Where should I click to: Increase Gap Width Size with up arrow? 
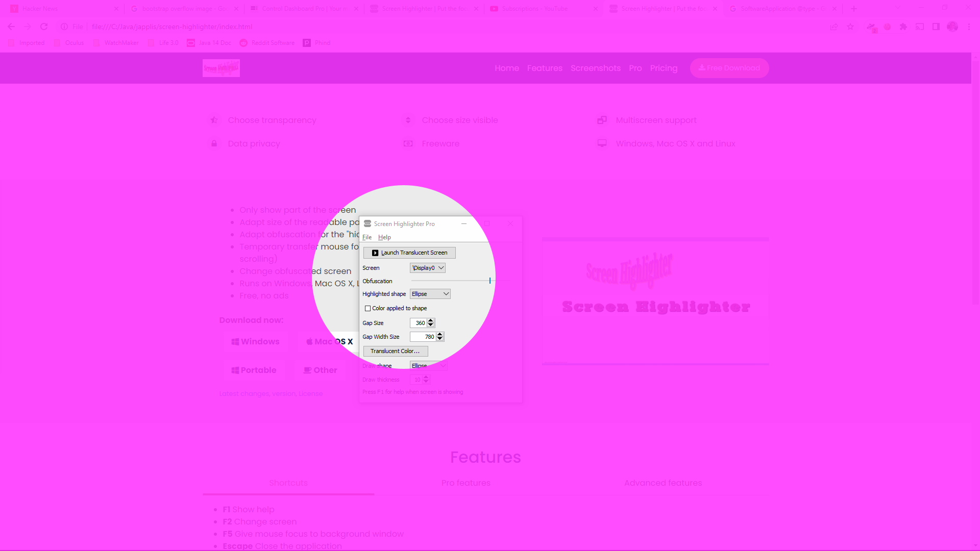coord(440,334)
